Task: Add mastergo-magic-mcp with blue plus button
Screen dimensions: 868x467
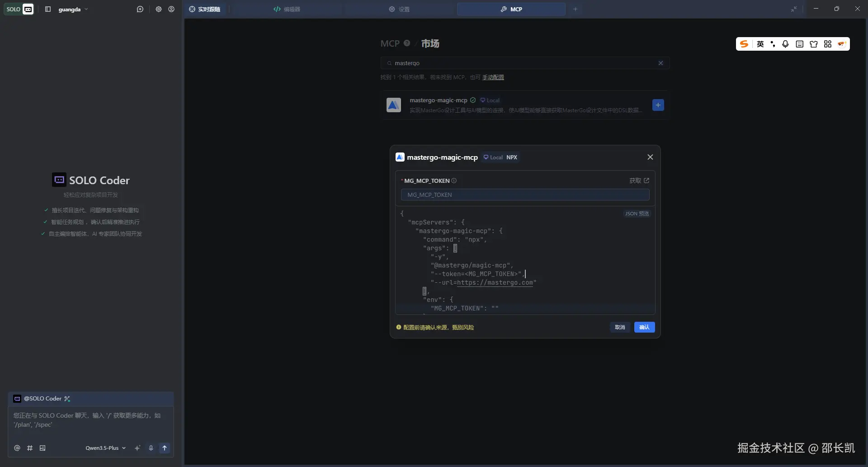Action: [658, 105]
